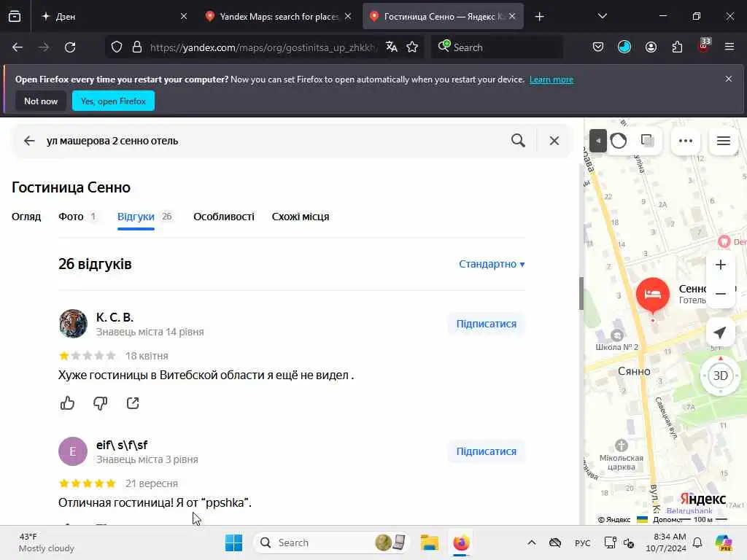This screenshot has width=747, height=560.
Task: Bookmark this page with the star
Action: pos(413,47)
